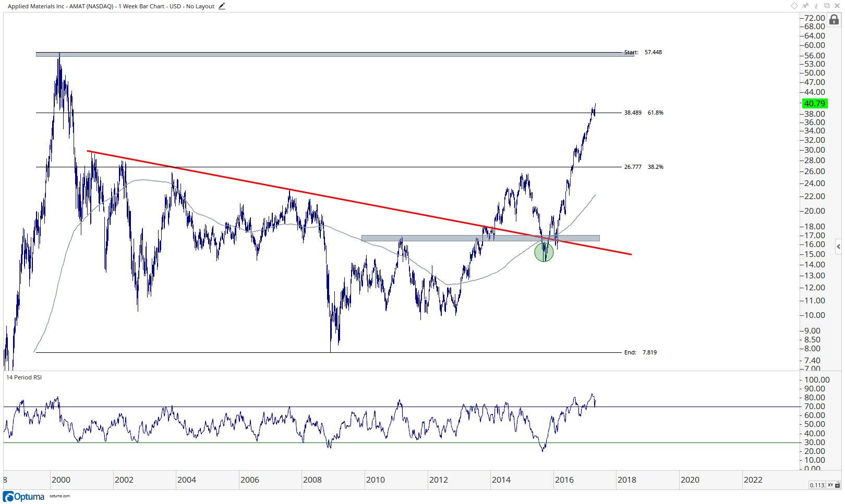Select the gray support zone near 17

tap(480, 238)
